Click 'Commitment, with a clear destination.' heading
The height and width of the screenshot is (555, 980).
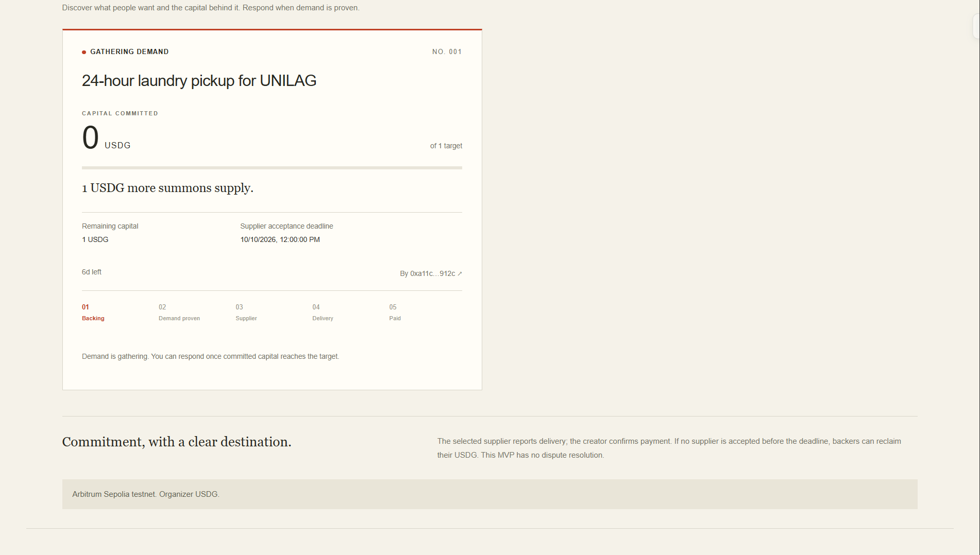tap(177, 442)
